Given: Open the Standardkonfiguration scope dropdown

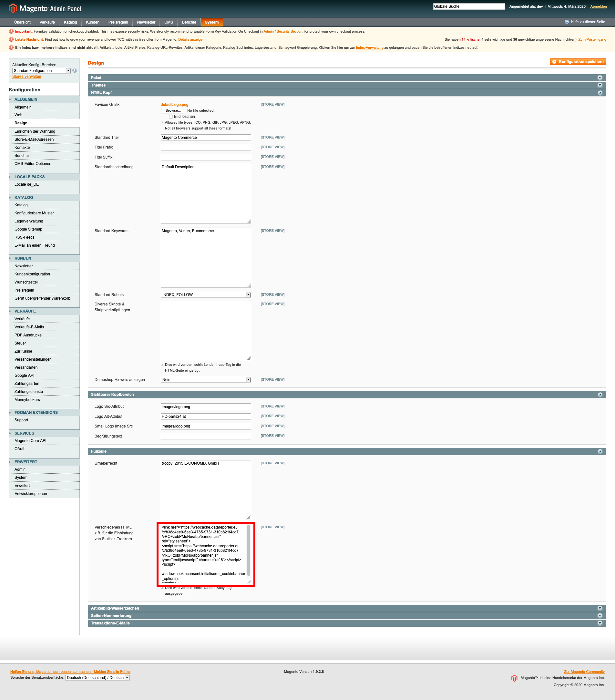Looking at the screenshot, I should 41,70.
